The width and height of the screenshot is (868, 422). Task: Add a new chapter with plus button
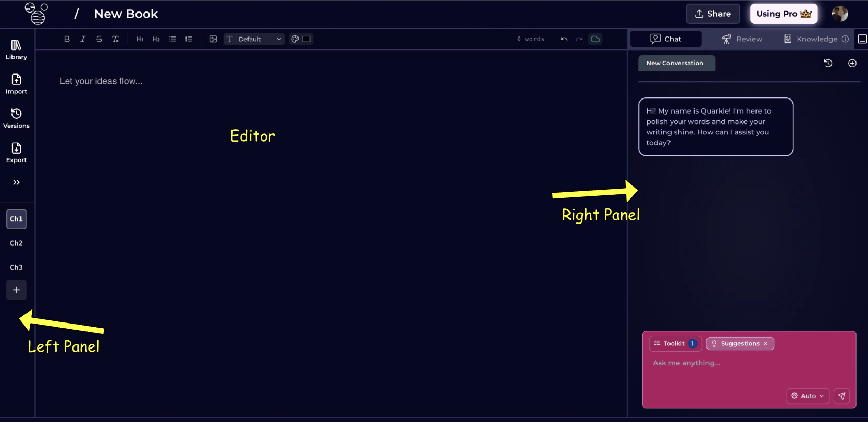coord(16,290)
